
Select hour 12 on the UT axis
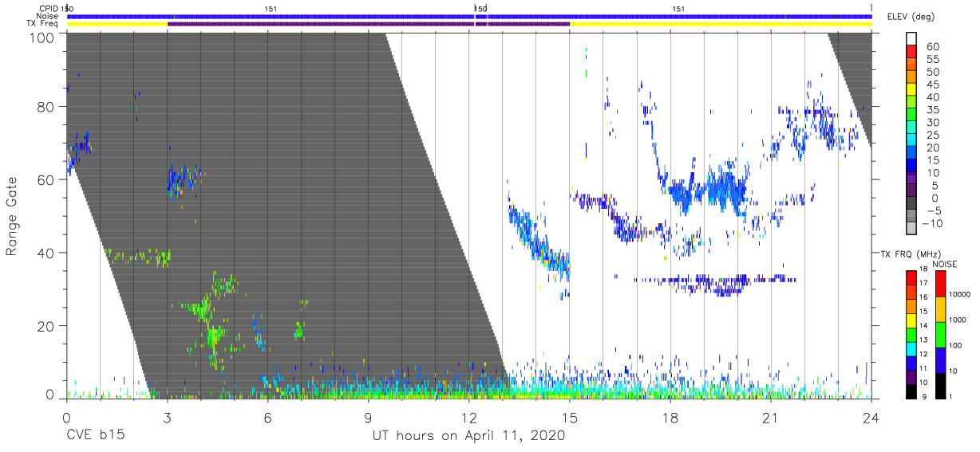(x=469, y=418)
